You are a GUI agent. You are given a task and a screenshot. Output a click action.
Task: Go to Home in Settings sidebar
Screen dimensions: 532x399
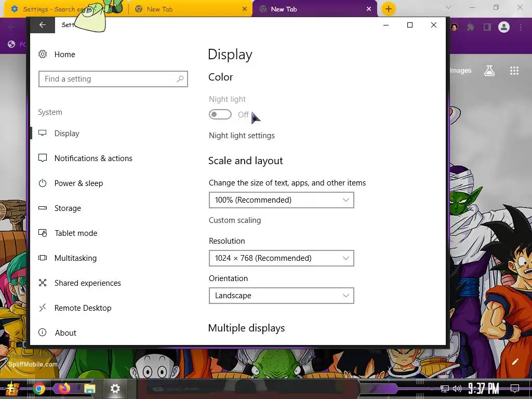tap(64, 54)
